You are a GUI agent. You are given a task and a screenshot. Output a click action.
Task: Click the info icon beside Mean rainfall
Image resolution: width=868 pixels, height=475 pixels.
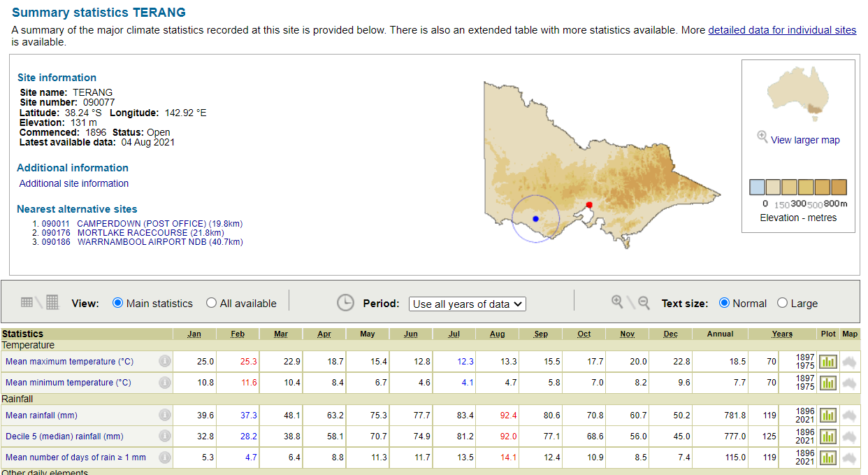[x=165, y=415]
